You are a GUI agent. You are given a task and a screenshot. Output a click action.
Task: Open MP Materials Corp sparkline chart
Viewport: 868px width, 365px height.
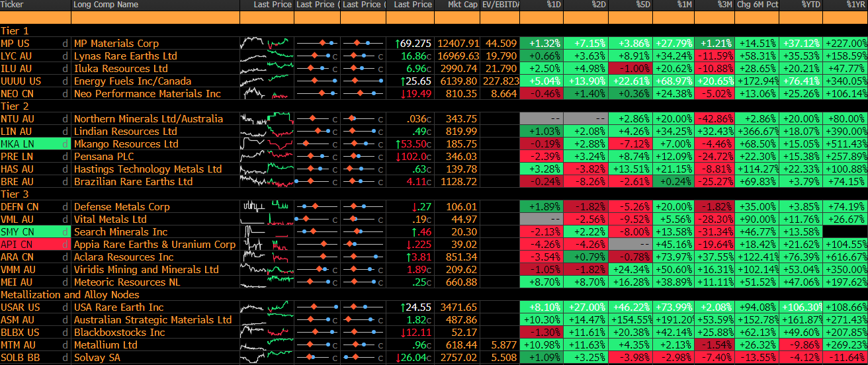[x=266, y=44]
